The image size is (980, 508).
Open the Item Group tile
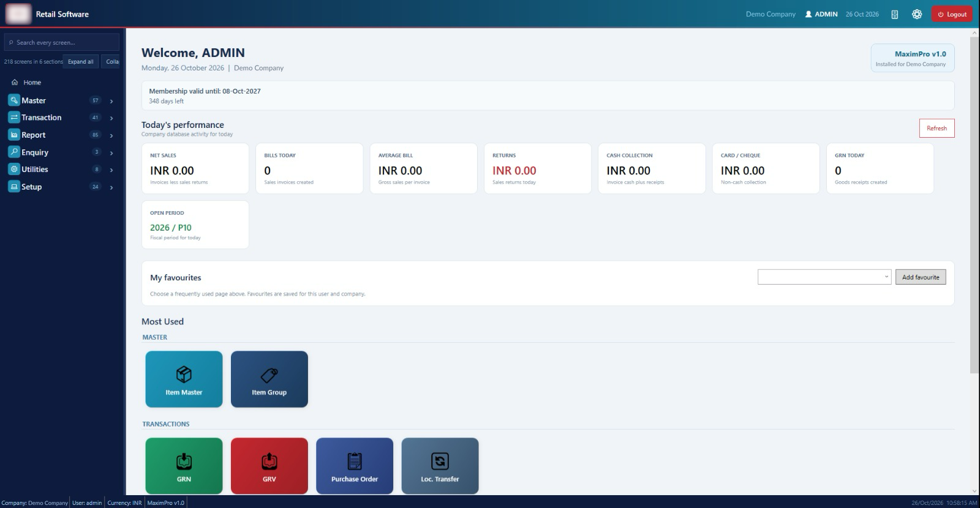pyautogui.click(x=269, y=379)
